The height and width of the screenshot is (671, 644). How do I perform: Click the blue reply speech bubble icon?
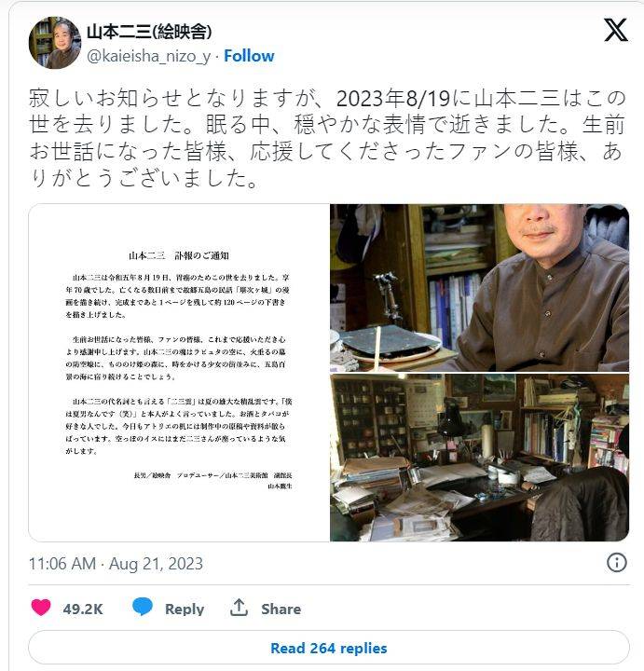(143, 607)
